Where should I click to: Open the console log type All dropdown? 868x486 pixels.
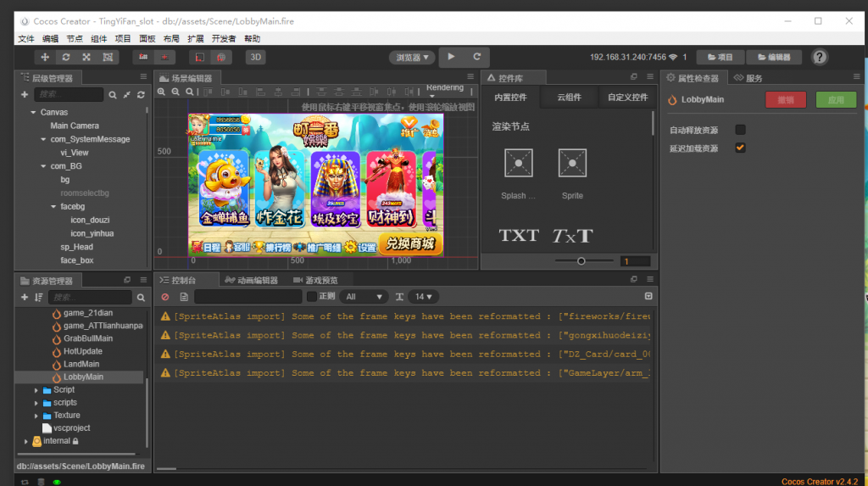[x=364, y=297]
